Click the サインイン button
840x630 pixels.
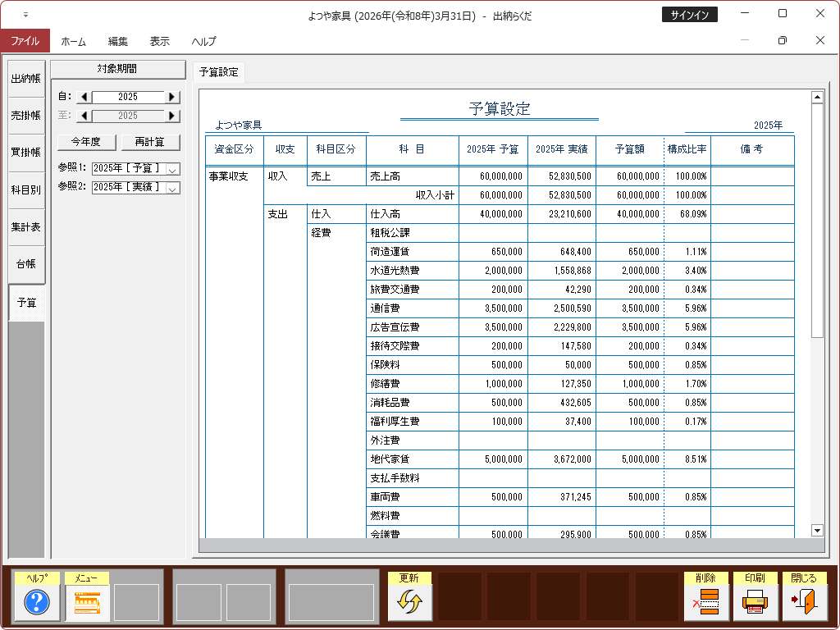point(689,15)
